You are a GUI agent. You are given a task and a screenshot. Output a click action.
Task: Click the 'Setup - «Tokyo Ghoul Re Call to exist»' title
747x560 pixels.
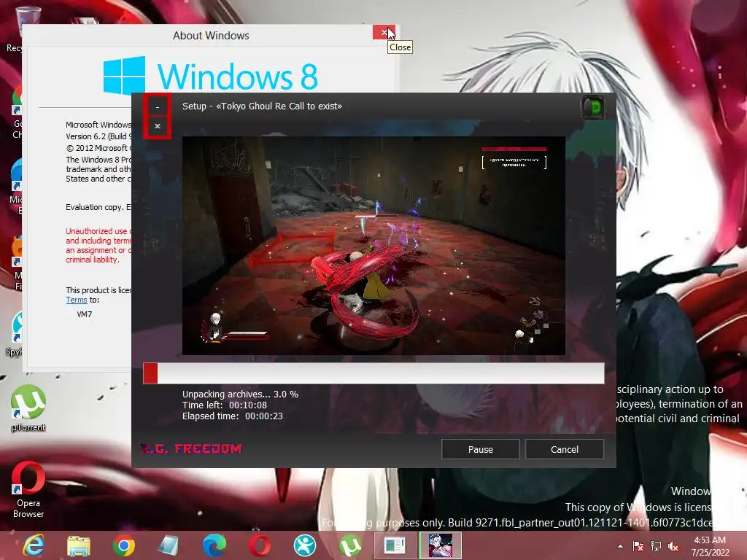tap(262, 106)
